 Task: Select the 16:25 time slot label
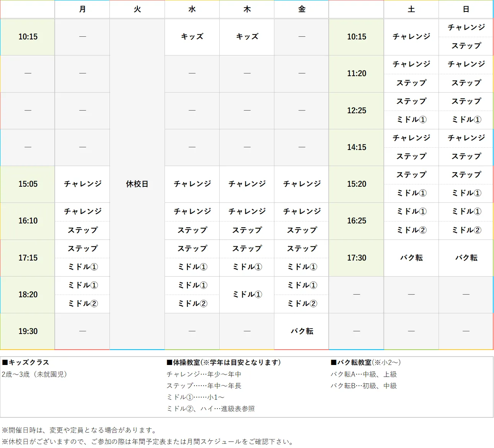pos(356,221)
